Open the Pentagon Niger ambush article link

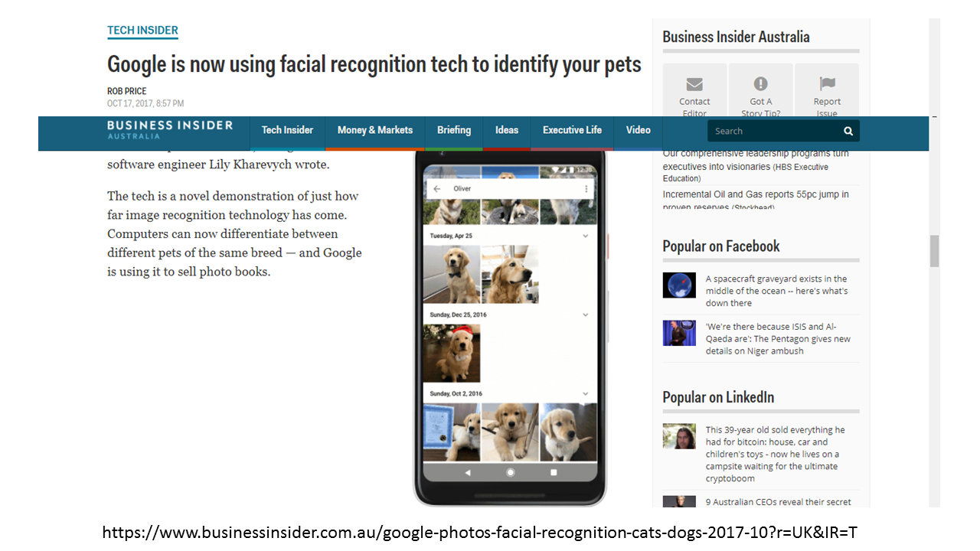(778, 339)
